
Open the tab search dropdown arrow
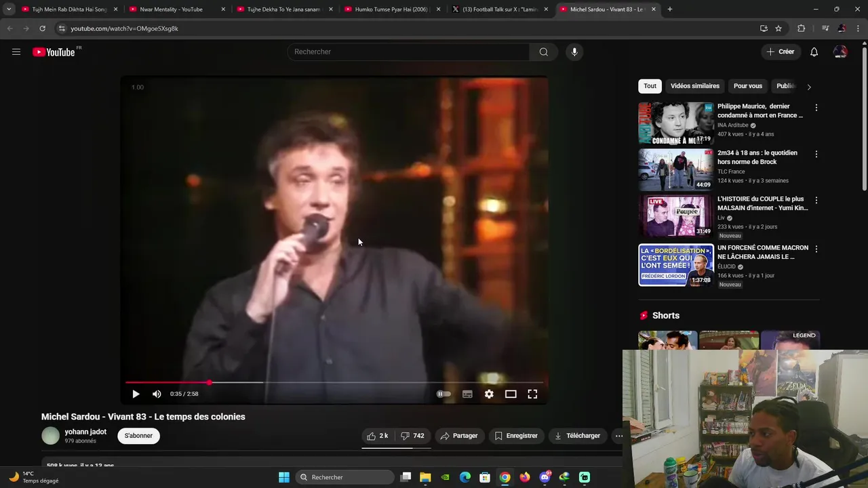tap(8, 9)
